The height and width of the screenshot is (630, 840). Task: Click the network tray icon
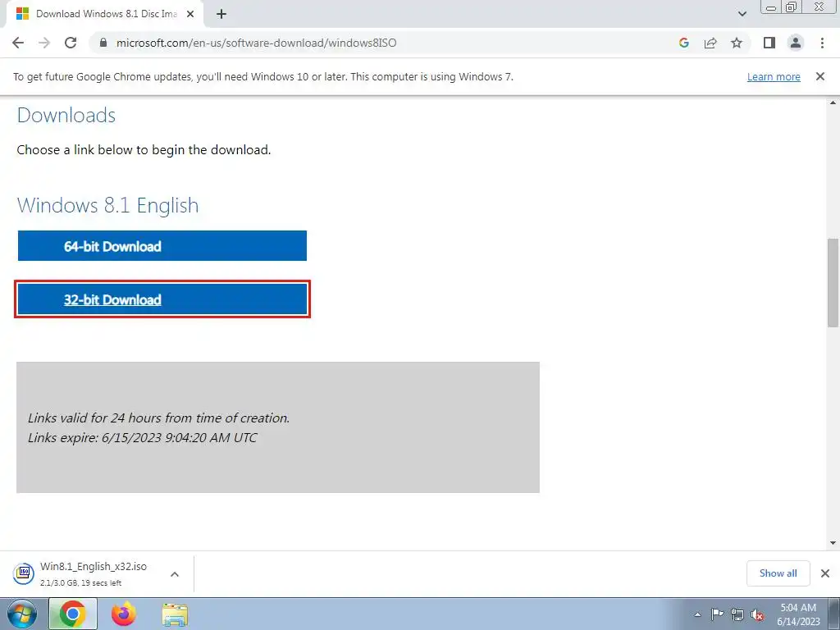tap(737, 614)
